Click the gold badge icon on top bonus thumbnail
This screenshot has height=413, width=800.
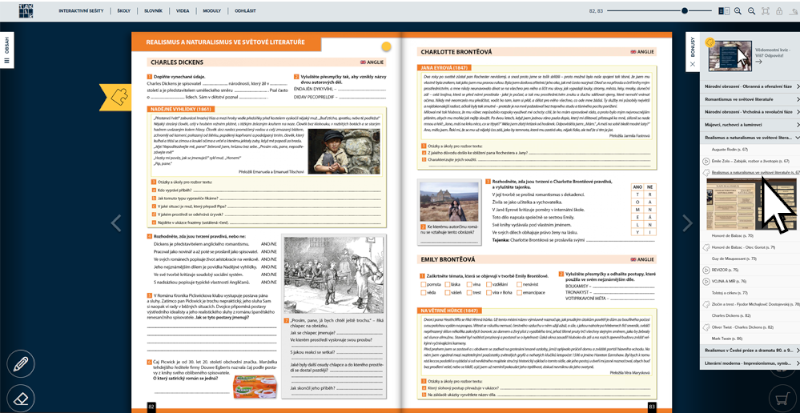[x=709, y=43]
